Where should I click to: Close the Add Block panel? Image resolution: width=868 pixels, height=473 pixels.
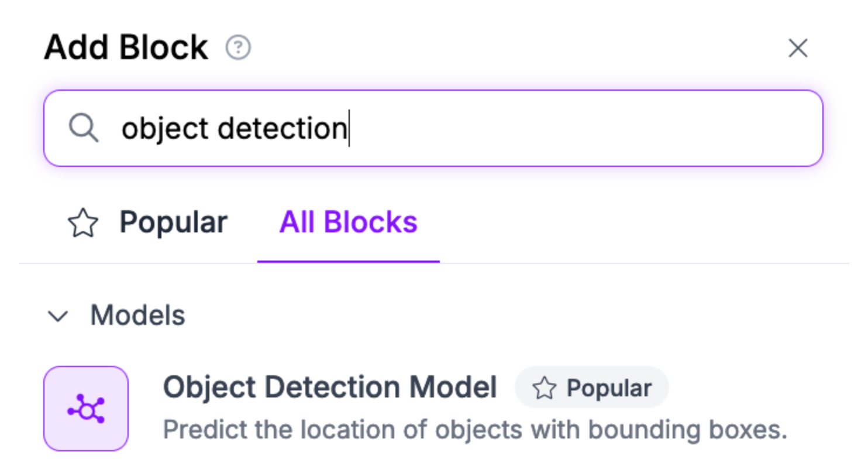tap(798, 49)
